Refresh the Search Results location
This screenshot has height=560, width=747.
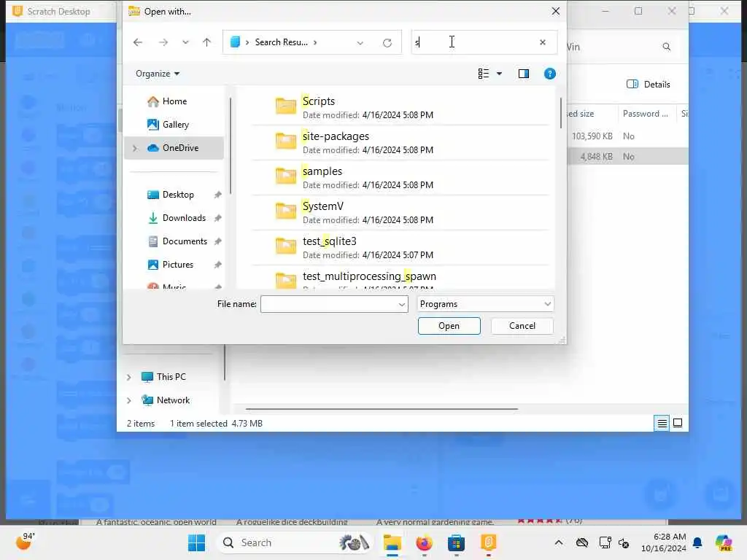click(387, 43)
